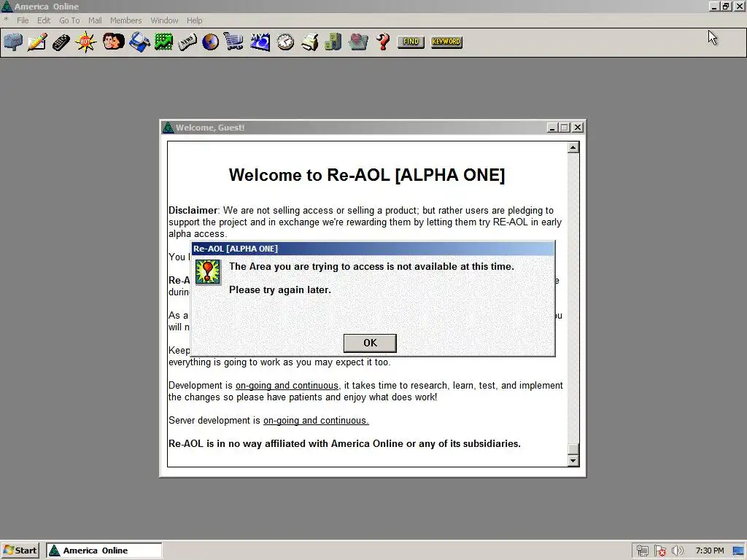Click the Welcome window scroll up arrow
The image size is (747, 560).
tap(573, 147)
